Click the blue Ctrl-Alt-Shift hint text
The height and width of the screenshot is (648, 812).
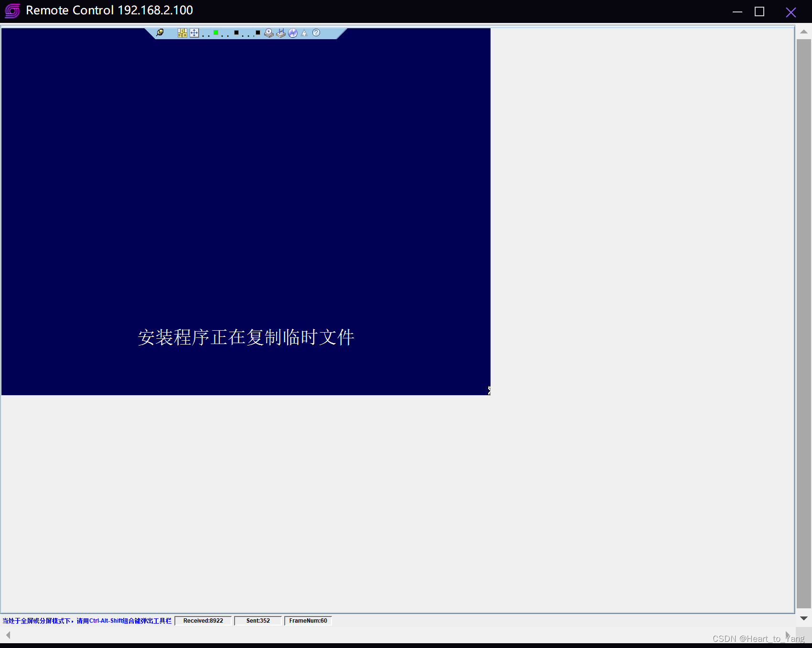click(86, 621)
